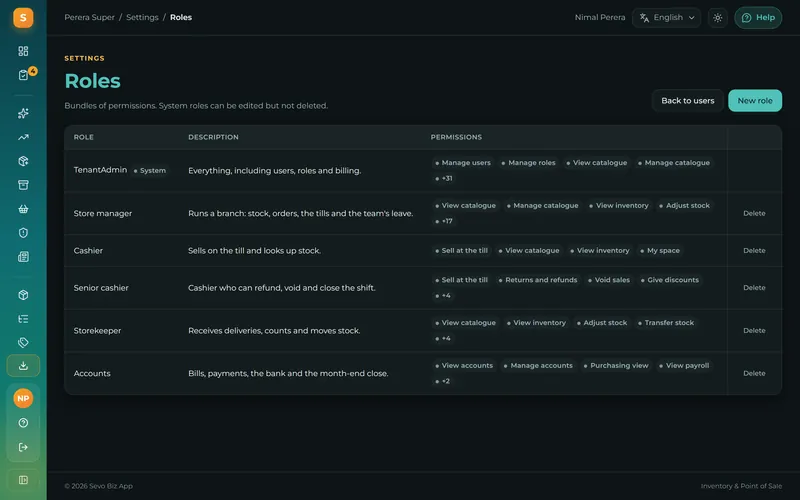Click the +4 chip in Senior cashier row
Viewport: 800px width, 500px height.
click(442, 295)
